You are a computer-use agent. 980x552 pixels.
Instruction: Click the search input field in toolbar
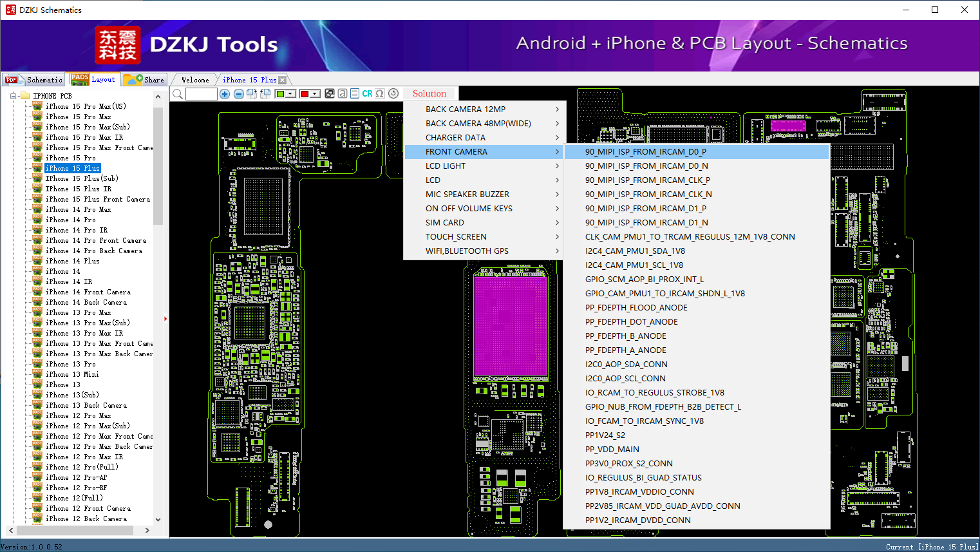[202, 94]
